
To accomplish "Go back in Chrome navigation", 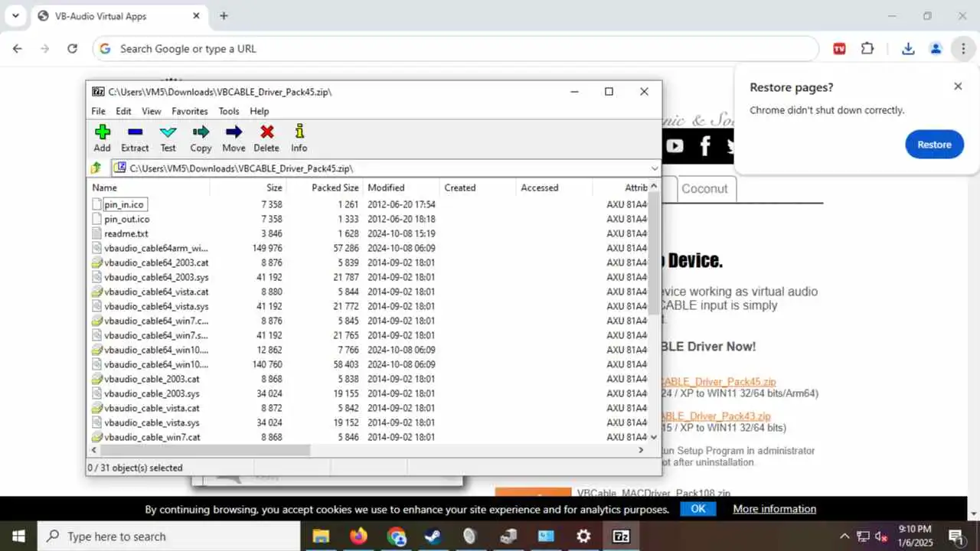I will [x=18, y=49].
